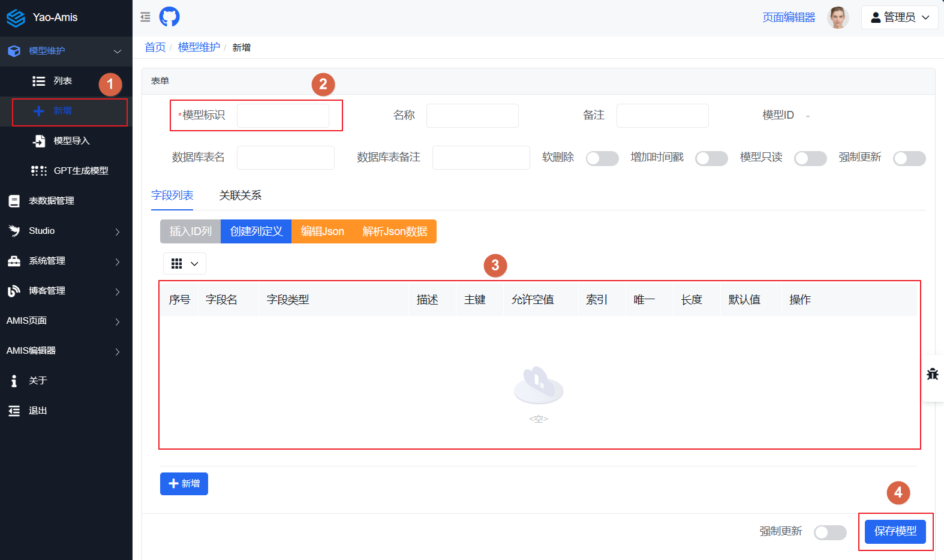This screenshot has height=560, width=944.
Task: Open 模型导入 import icon in sidebar
Action: click(39, 141)
